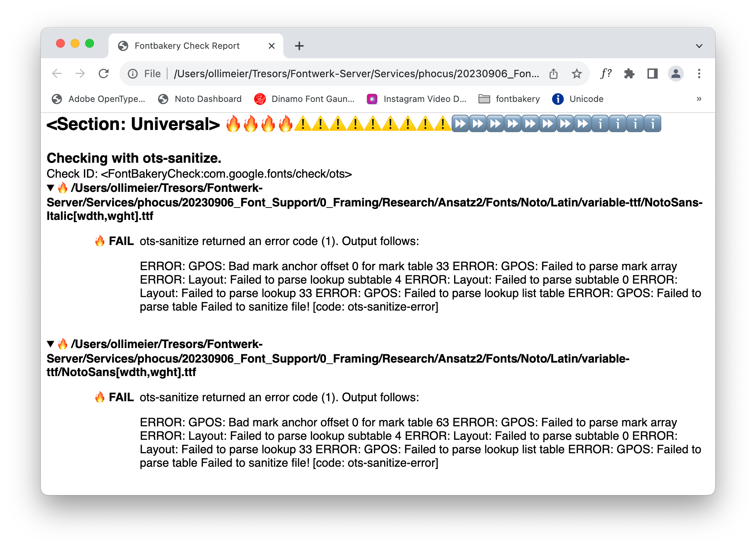
Task: Click the browser extensions puzzle icon
Action: point(629,74)
